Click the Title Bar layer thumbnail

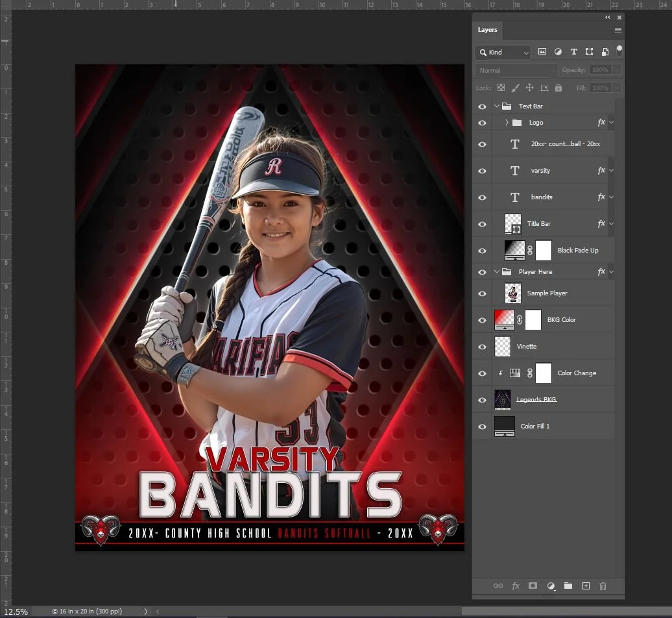click(513, 224)
